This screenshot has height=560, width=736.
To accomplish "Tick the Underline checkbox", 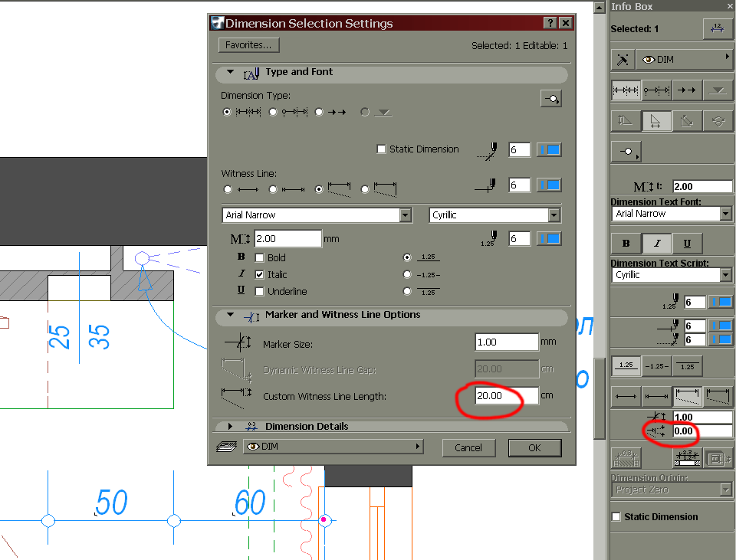I will (x=259, y=292).
